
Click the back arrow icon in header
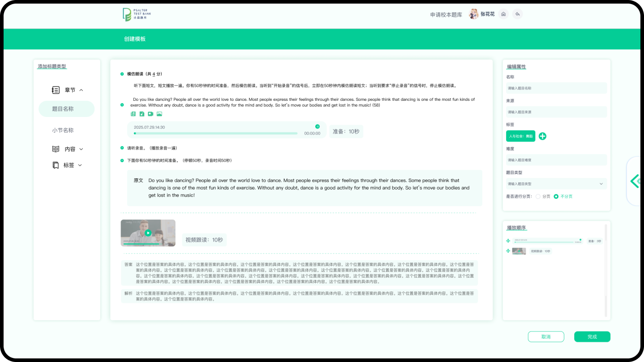(x=517, y=14)
